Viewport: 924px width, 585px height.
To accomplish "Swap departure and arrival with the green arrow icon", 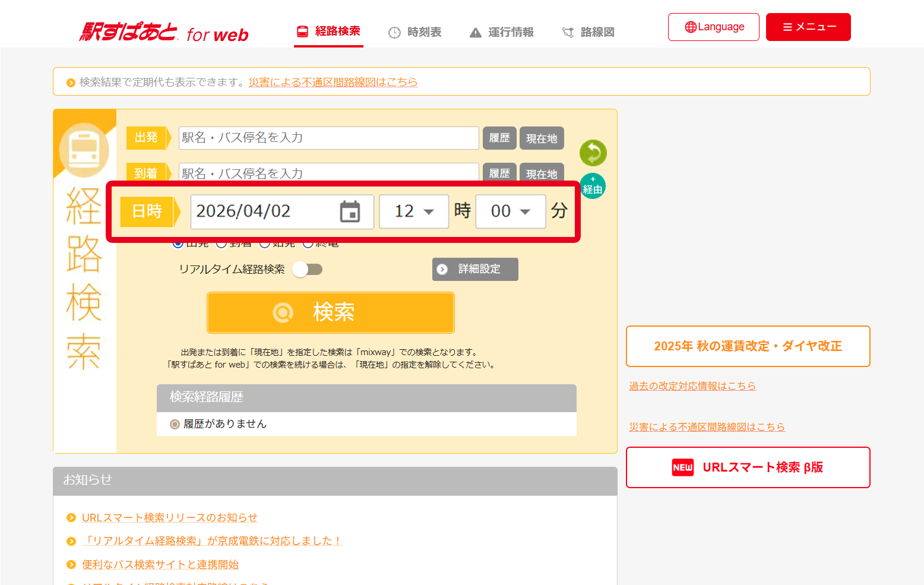I will click(593, 153).
